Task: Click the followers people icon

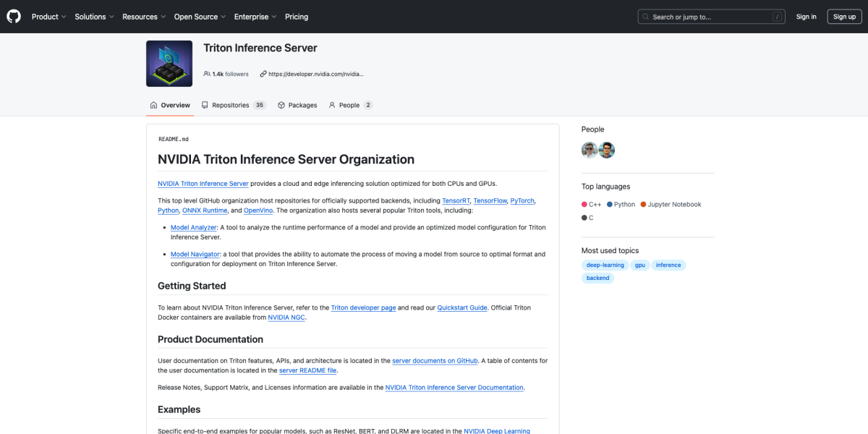Action: click(x=207, y=74)
